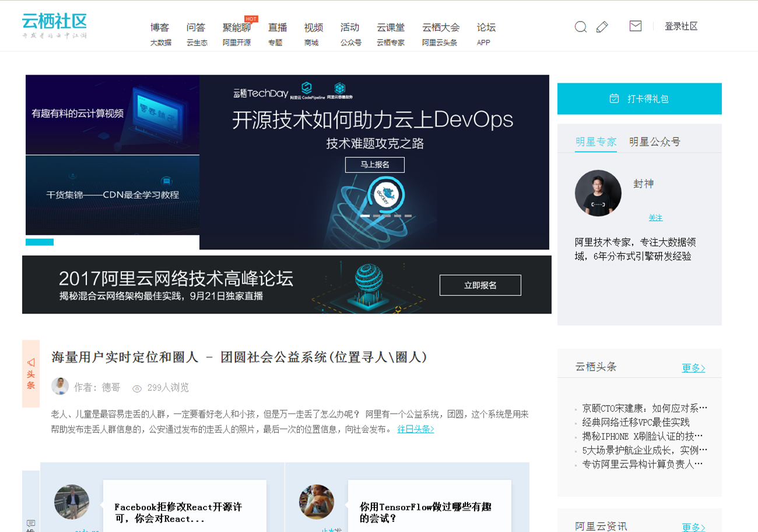Viewport: 758px width, 532px height.
Task: Click 马上报名 button on TechDay banner
Action: pyautogui.click(x=374, y=164)
